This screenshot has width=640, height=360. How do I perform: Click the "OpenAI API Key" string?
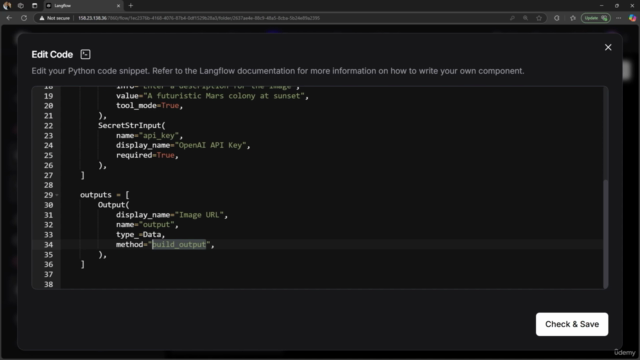[210, 145]
